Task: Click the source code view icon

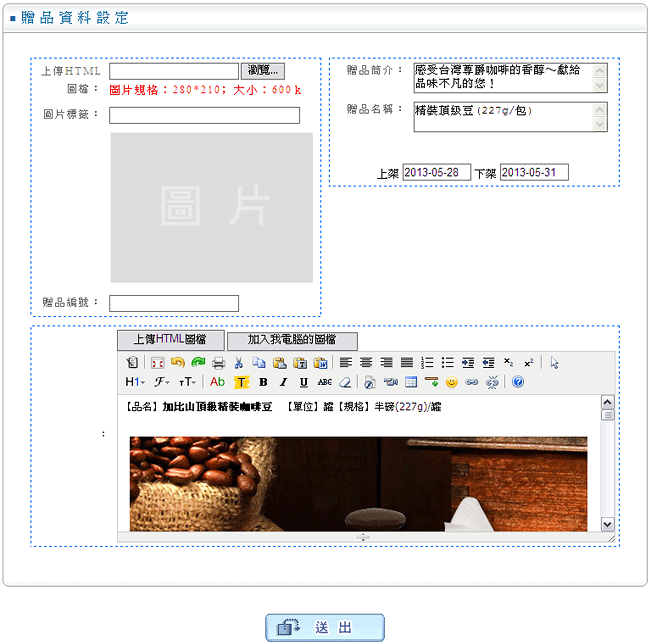Action: 132,363
